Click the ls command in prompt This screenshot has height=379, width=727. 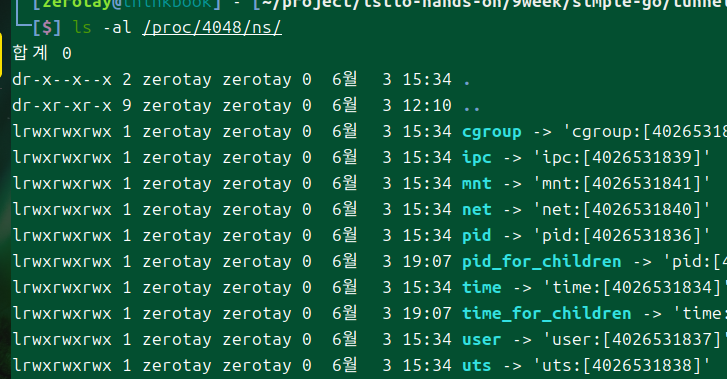[82, 27]
